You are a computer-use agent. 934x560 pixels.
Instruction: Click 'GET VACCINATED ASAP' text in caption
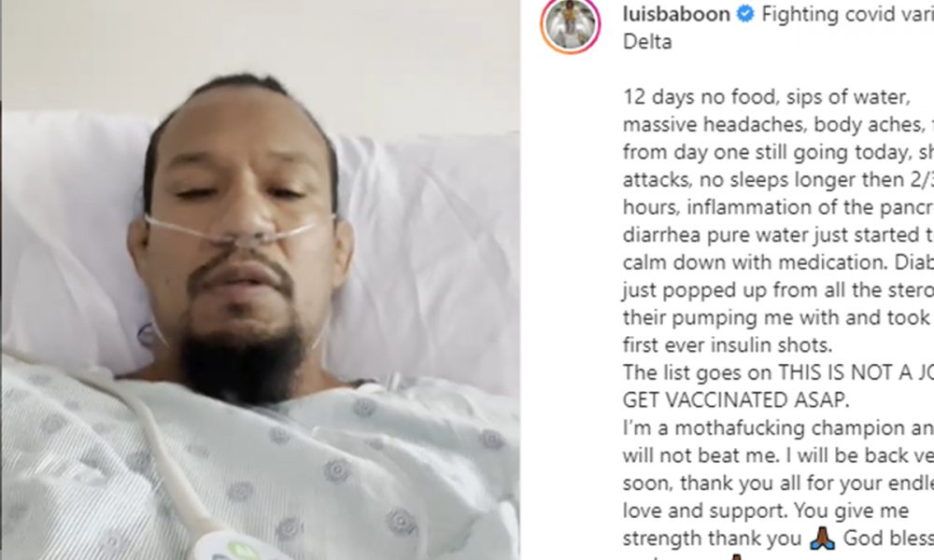736,399
